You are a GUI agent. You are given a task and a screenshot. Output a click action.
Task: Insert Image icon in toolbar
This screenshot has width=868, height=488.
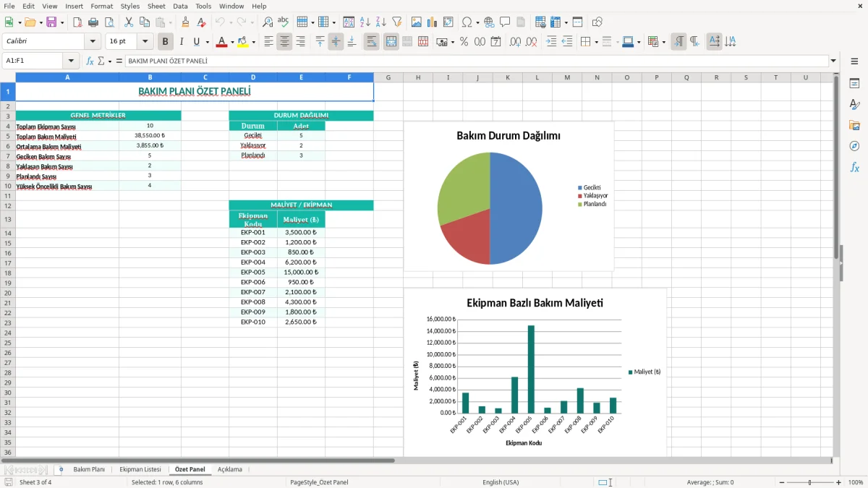click(x=417, y=22)
